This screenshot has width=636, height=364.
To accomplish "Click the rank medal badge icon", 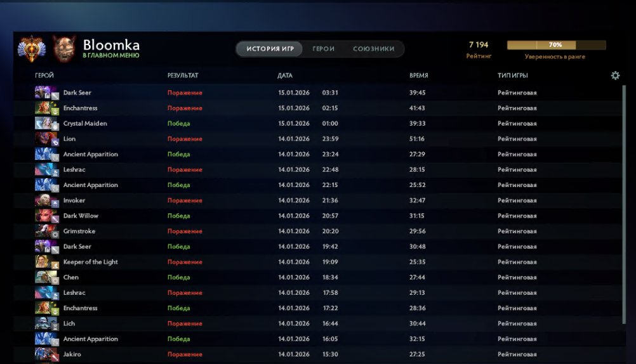I will 31,49.
